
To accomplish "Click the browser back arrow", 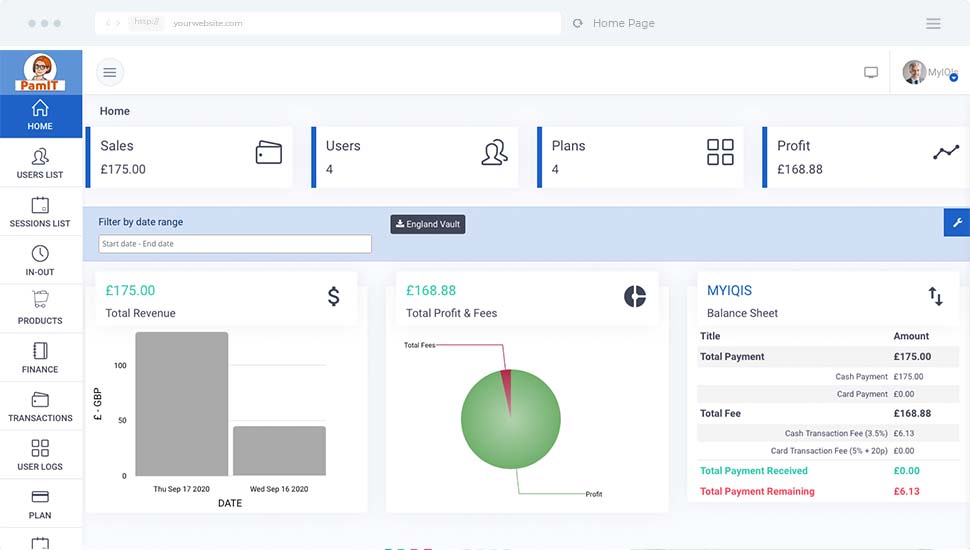I will pos(108,23).
